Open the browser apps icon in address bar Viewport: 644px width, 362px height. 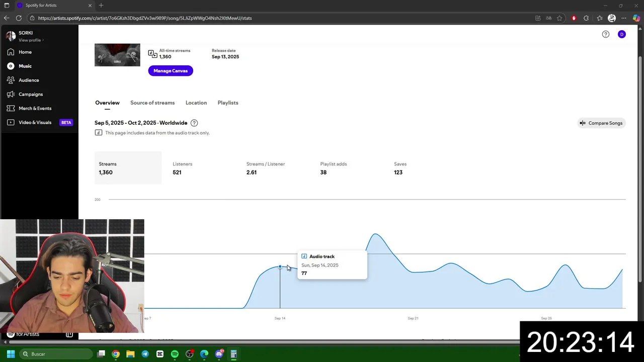click(x=538, y=18)
